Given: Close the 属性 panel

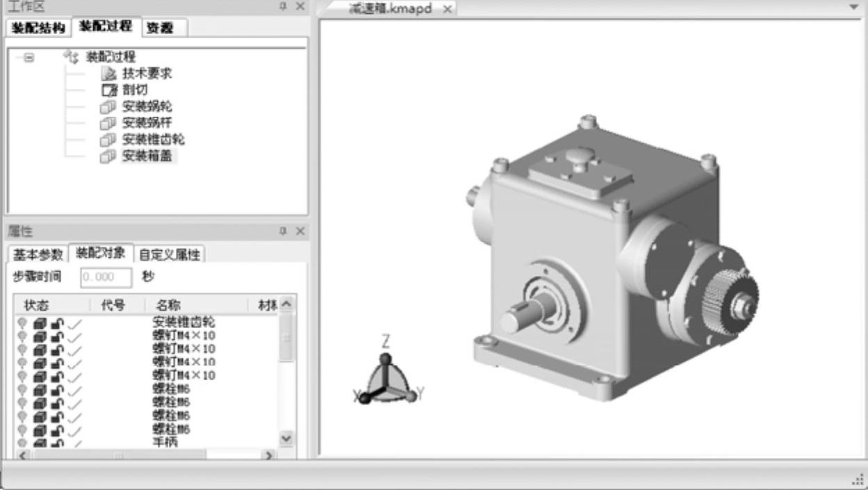Looking at the screenshot, I should (300, 231).
